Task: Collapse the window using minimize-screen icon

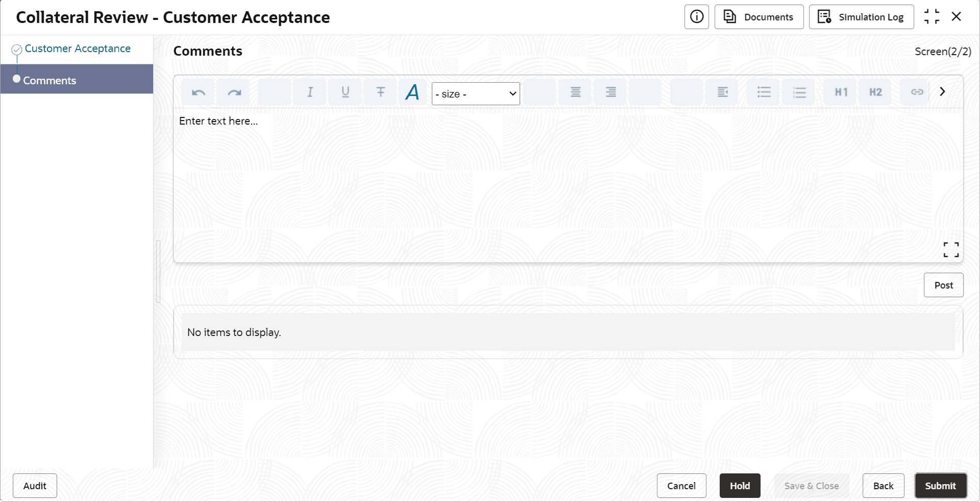Action: (x=932, y=17)
